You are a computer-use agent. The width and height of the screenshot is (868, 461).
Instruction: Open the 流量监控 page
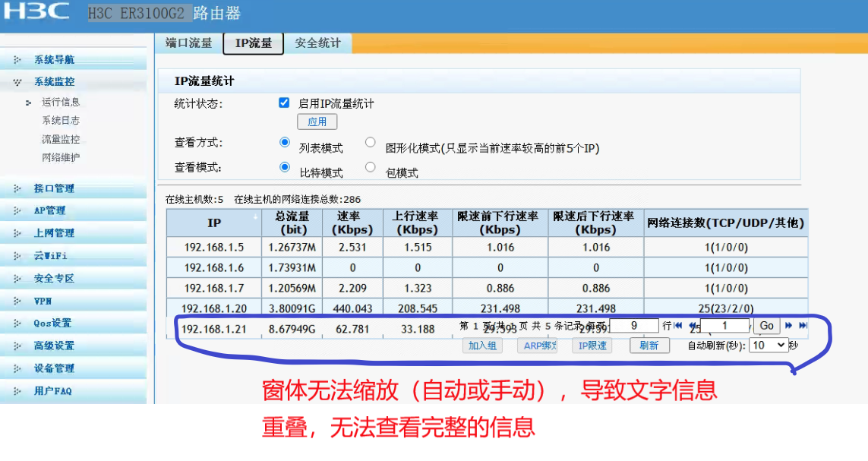pyautogui.click(x=60, y=139)
